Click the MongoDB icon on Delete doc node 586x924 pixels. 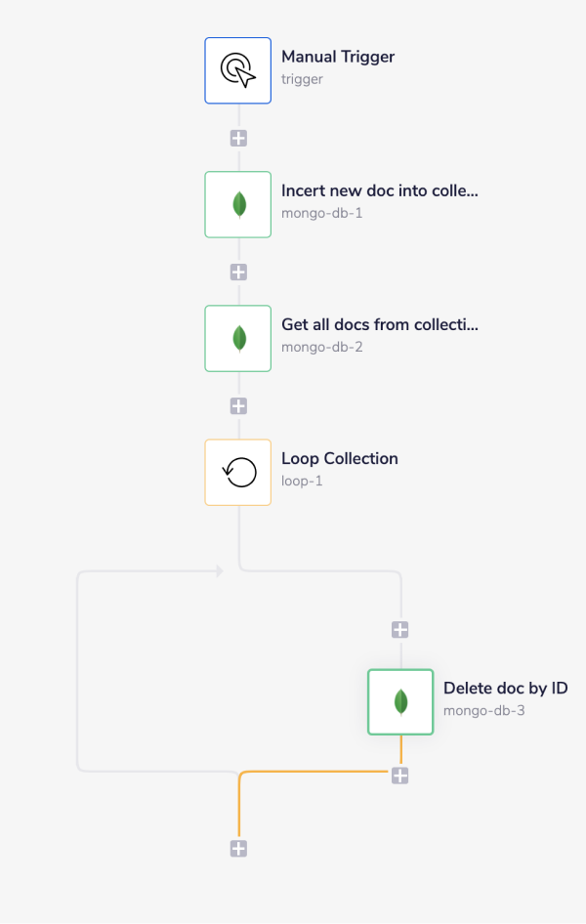pyautogui.click(x=400, y=701)
